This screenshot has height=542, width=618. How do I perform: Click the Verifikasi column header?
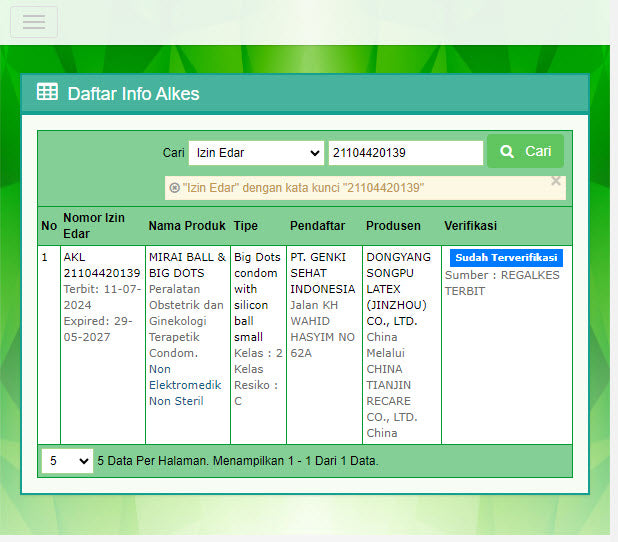point(470,226)
